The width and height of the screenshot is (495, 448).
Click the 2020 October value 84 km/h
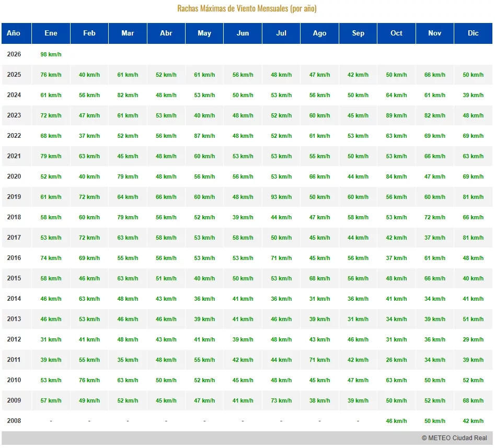pos(396,176)
